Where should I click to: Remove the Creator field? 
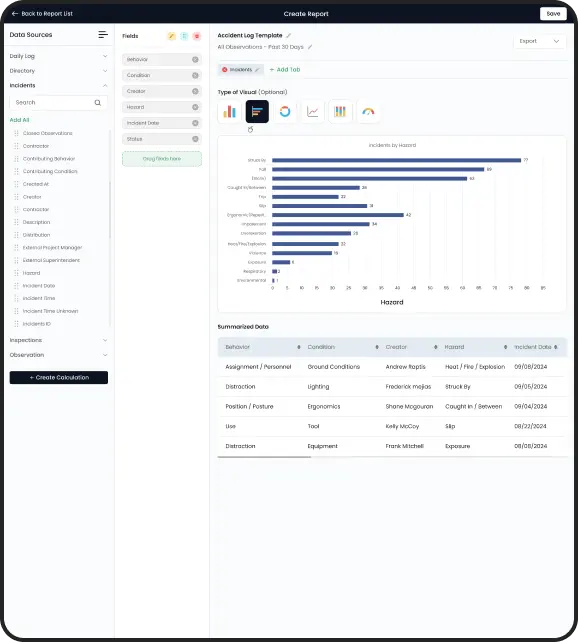pos(195,91)
